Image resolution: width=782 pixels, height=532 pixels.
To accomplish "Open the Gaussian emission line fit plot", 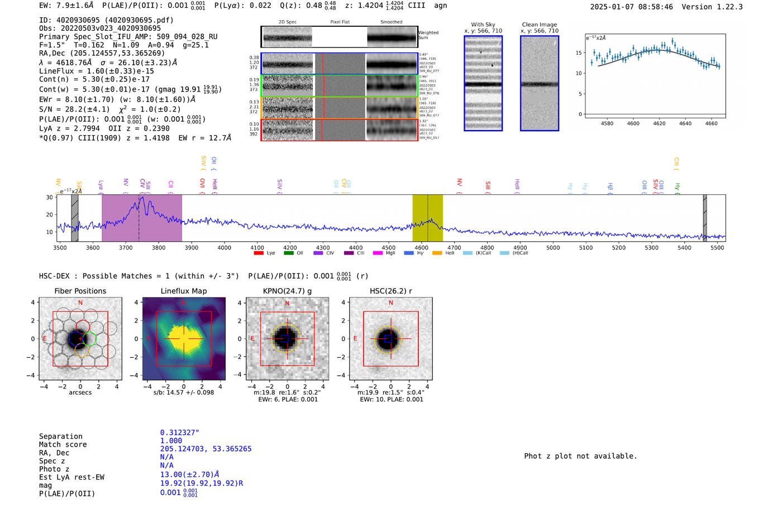I will coord(655,76).
